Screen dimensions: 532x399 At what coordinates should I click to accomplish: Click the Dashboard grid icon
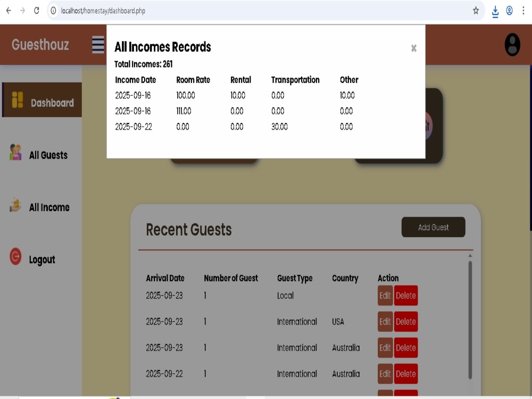point(18,100)
